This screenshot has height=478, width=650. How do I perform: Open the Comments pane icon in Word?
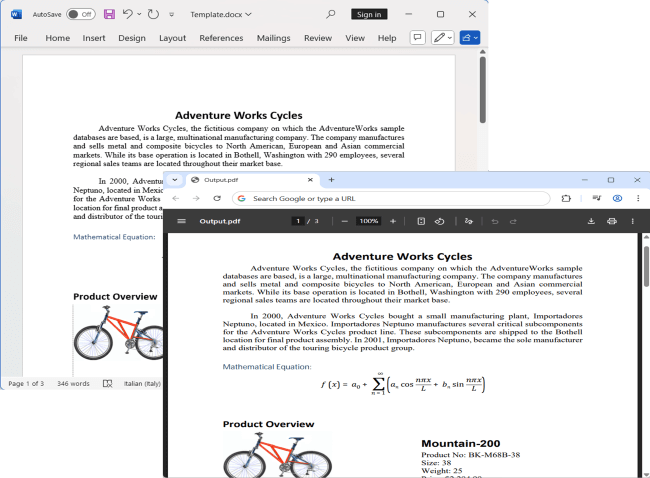coord(417,38)
